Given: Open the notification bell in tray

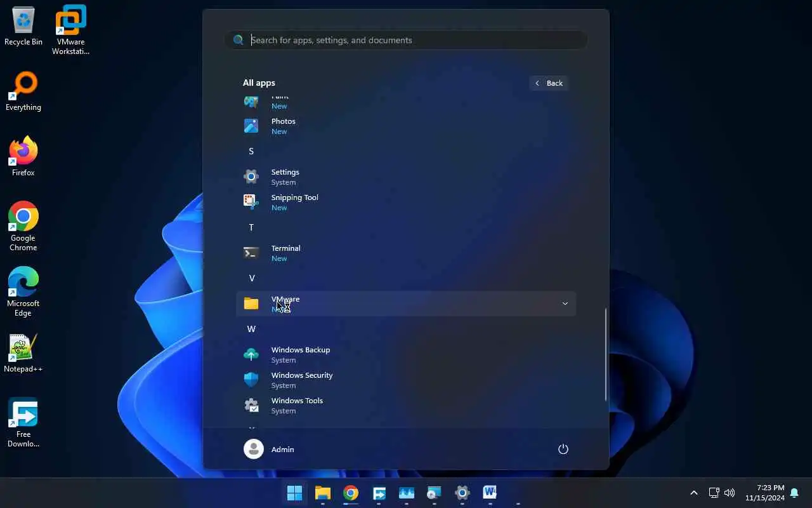Looking at the screenshot, I should click(x=794, y=493).
